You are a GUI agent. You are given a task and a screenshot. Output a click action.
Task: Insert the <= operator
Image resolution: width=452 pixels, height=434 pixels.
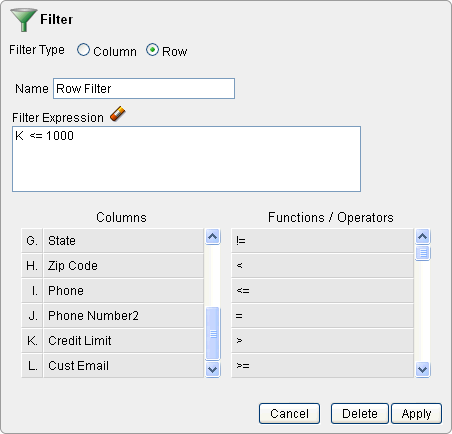pyautogui.click(x=322, y=291)
